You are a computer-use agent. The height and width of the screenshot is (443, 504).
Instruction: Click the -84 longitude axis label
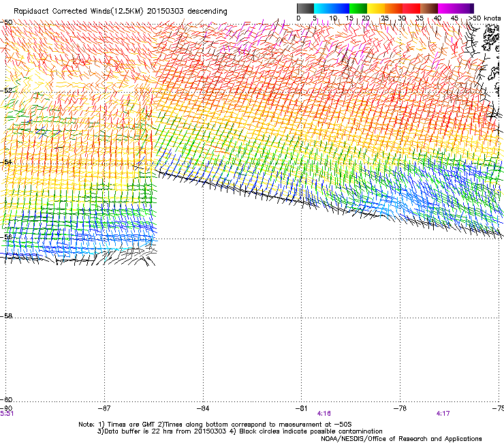click(x=203, y=408)
